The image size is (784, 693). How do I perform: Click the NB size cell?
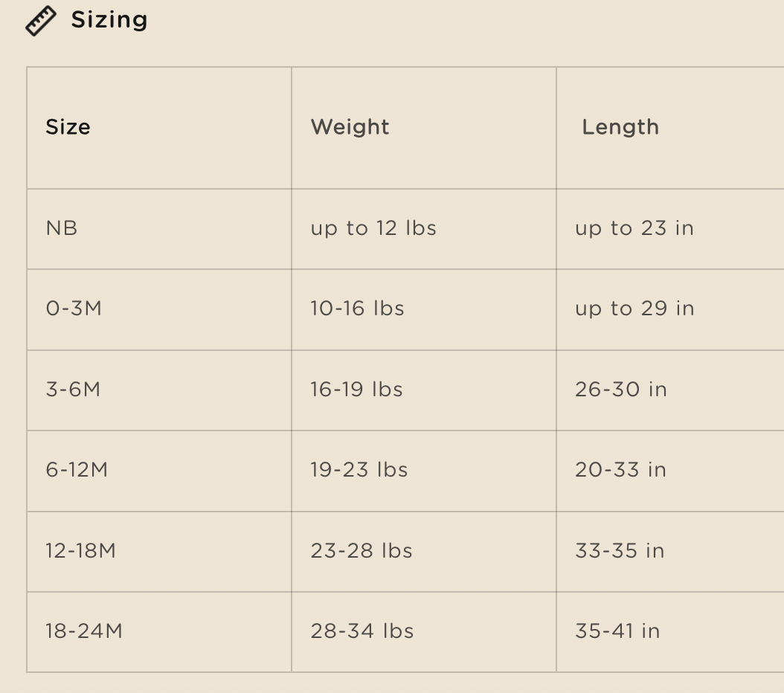coord(159,229)
